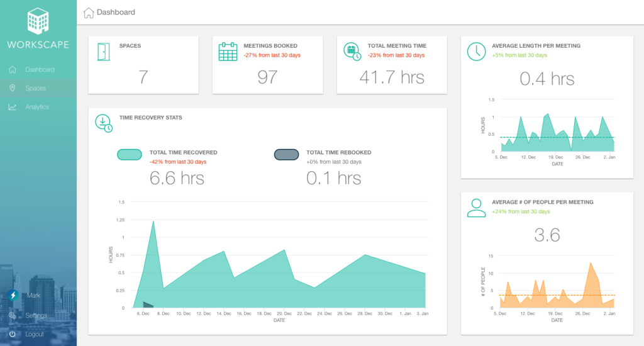This screenshot has height=346, width=644.
Task: Open Analytics in the sidebar menu
Action: (x=38, y=107)
